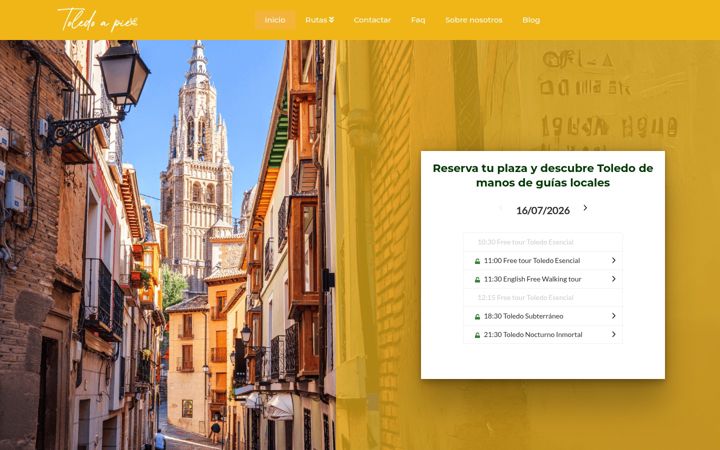Viewport: 720px width, 450px height.
Task: Click chevron on 11:00 Free tour row
Action: click(613, 260)
